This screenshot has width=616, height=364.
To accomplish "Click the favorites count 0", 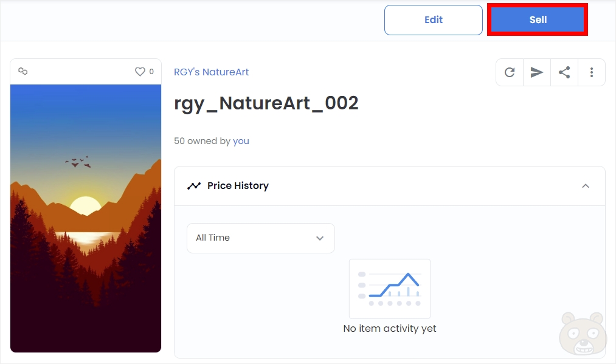I will [x=151, y=72].
